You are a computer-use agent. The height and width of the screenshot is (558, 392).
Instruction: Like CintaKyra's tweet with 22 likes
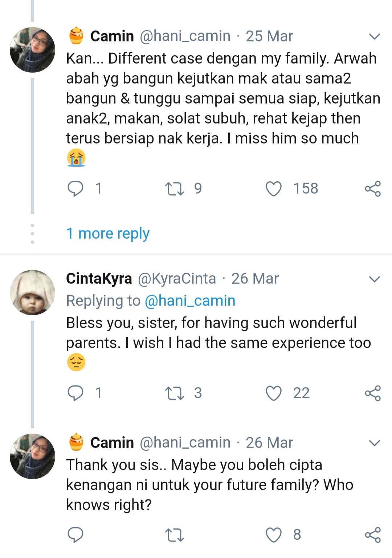274,393
